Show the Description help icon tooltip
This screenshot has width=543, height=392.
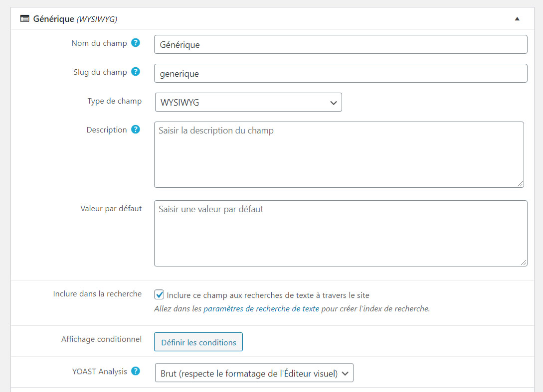point(136,130)
